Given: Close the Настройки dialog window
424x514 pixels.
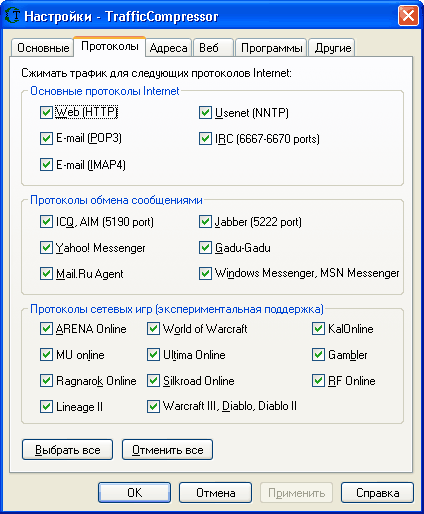Looking at the screenshot, I should (x=408, y=16).
